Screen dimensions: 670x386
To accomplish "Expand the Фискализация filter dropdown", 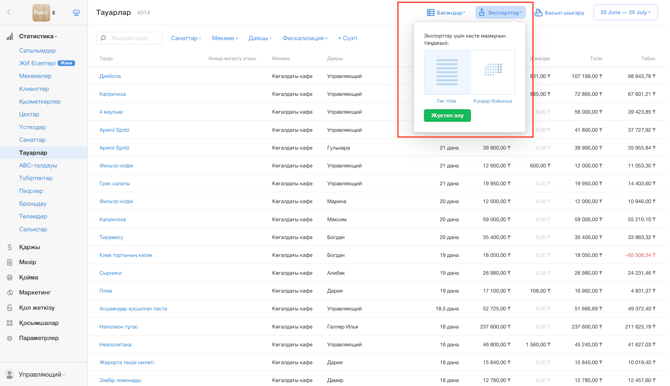I will [305, 38].
